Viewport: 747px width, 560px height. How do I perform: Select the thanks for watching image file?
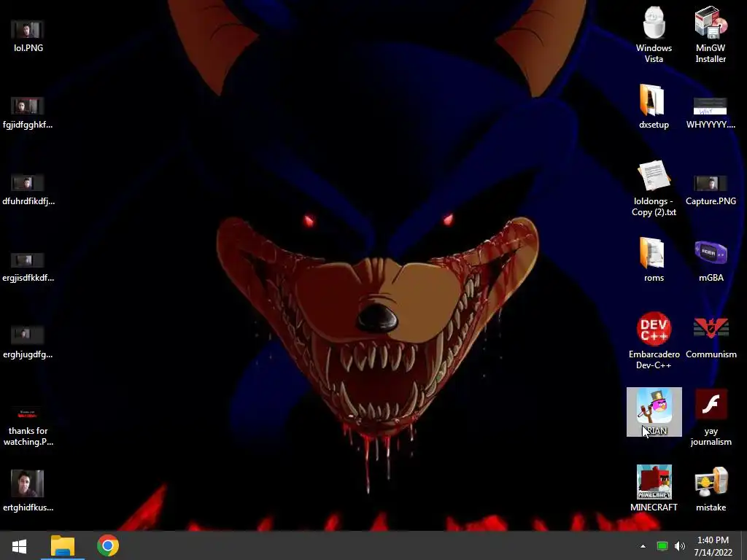pyautogui.click(x=28, y=426)
